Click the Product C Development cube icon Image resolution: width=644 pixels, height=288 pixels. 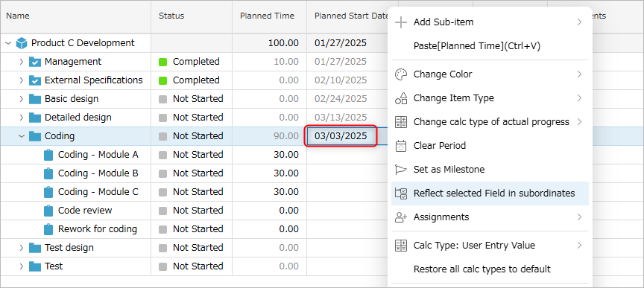22,43
